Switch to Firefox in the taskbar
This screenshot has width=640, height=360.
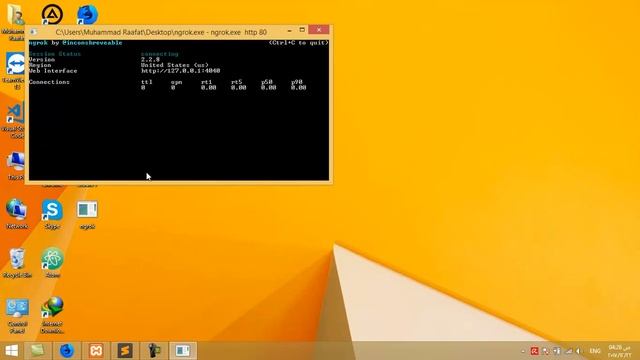tap(67, 351)
